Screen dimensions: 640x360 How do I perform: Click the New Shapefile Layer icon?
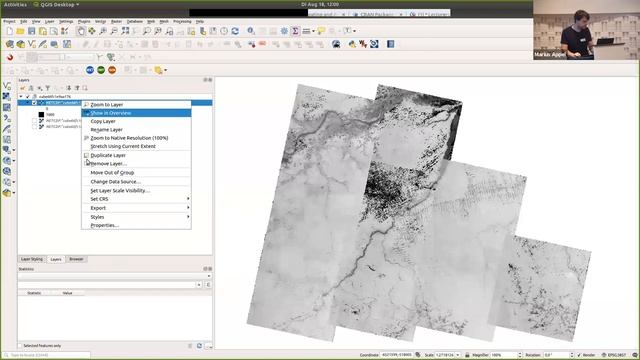tap(31, 44)
